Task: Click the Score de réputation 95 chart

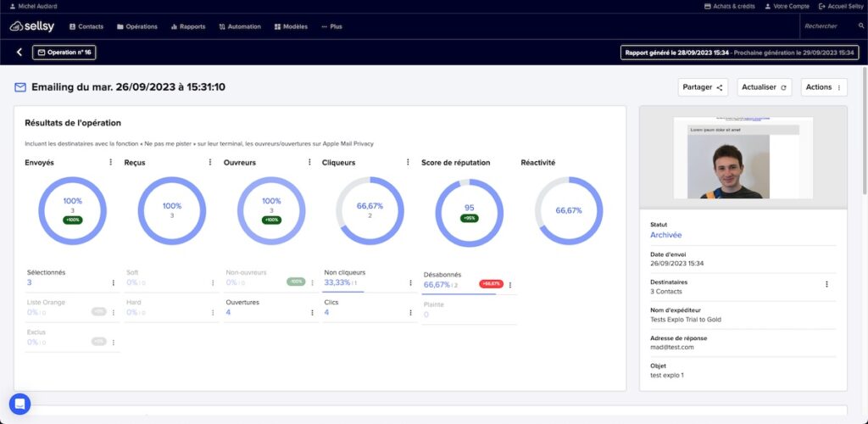Action: [470, 213]
